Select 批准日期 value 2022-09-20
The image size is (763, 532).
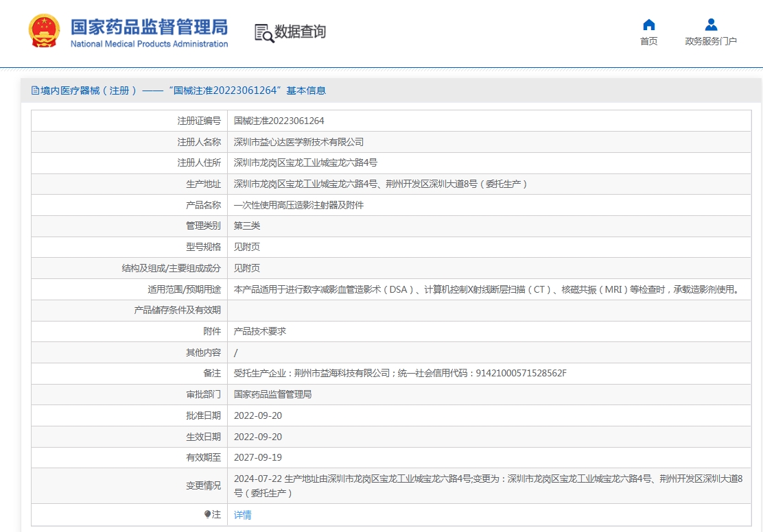click(258, 415)
